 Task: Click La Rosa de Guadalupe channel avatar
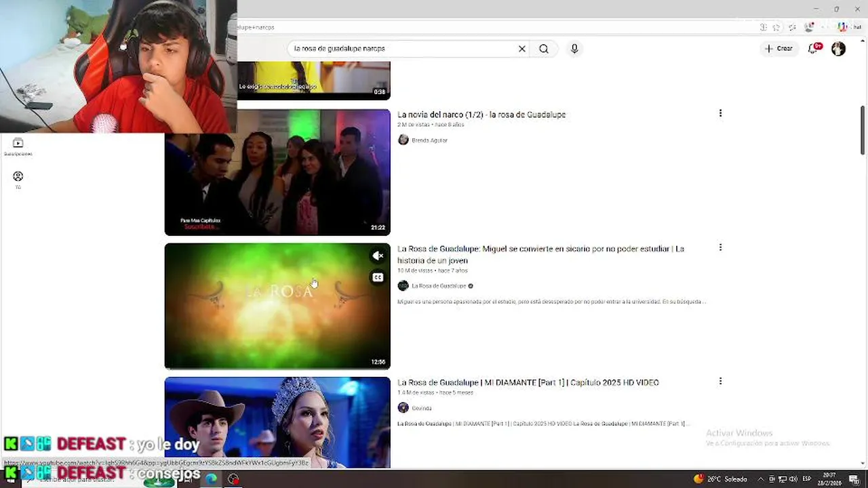point(403,285)
